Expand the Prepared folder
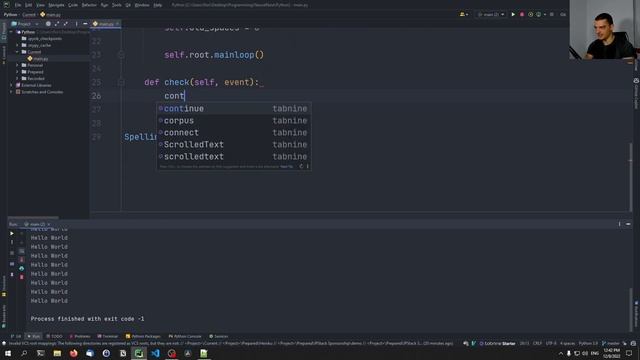The image size is (640, 360). click(18, 72)
